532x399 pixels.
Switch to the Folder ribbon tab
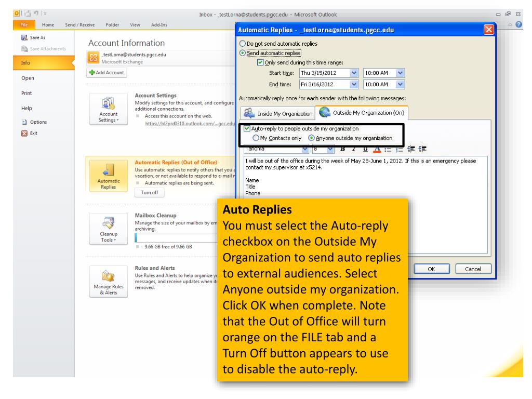click(x=112, y=25)
